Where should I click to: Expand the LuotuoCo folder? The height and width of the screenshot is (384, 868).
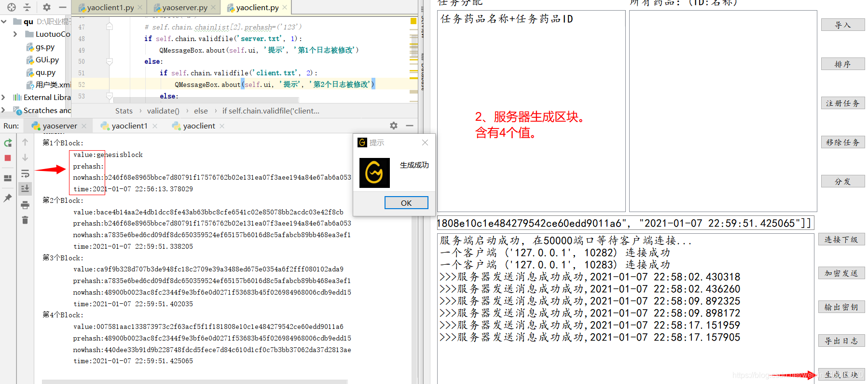[15, 34]
